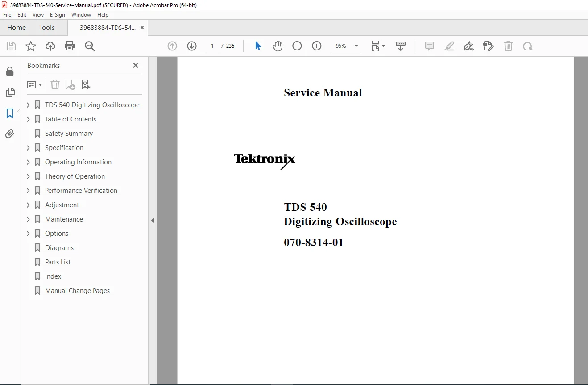Screen dimensions: 588x385
Task: Open the page fit options icon
Action: [377, 46]
